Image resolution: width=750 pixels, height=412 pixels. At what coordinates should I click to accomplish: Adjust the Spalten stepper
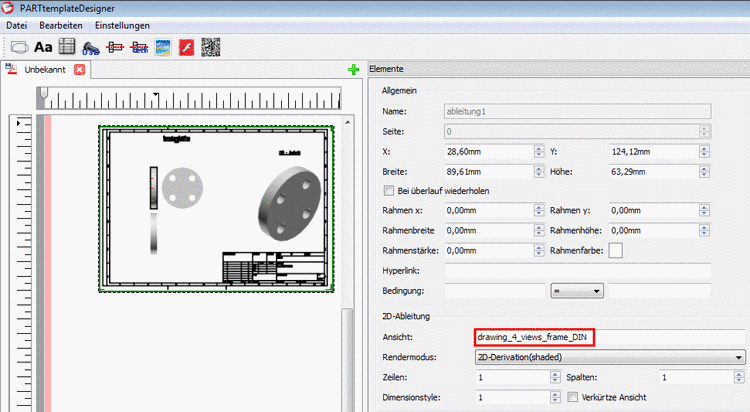(x=739, y=377)
